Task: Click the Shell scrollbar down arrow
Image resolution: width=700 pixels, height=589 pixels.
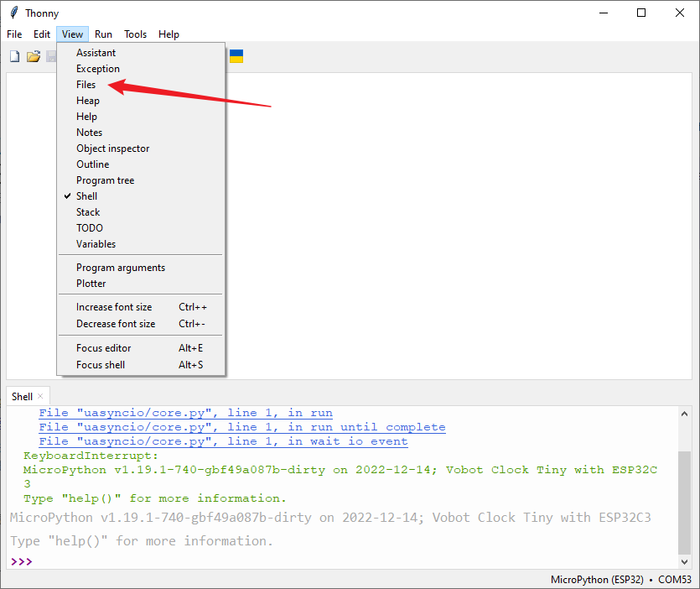Action: pyautogui.click(x=685, y=561)
